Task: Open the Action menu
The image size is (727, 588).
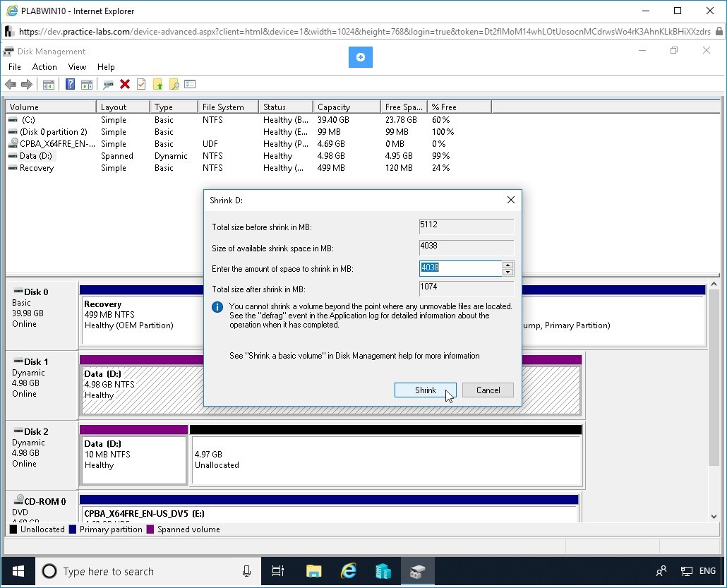Action: tap(44, 67)
